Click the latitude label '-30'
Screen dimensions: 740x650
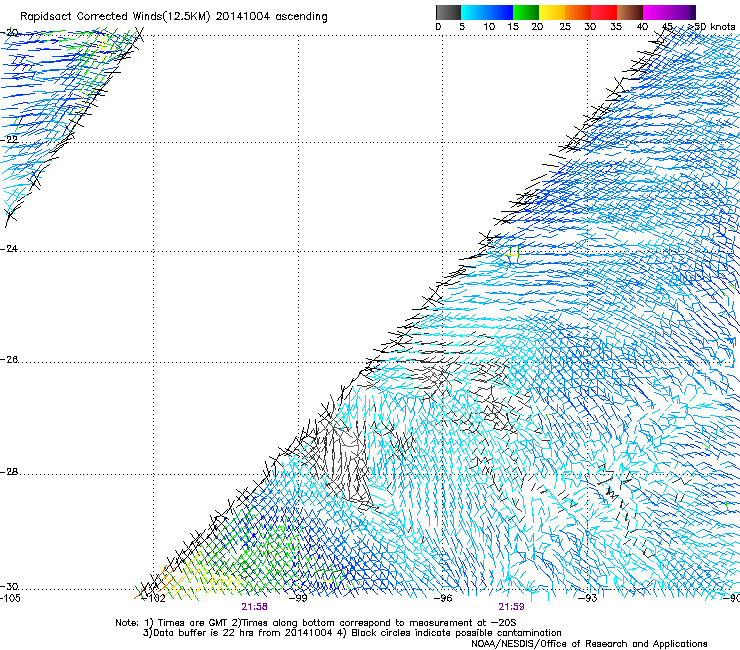pos(9,586)
